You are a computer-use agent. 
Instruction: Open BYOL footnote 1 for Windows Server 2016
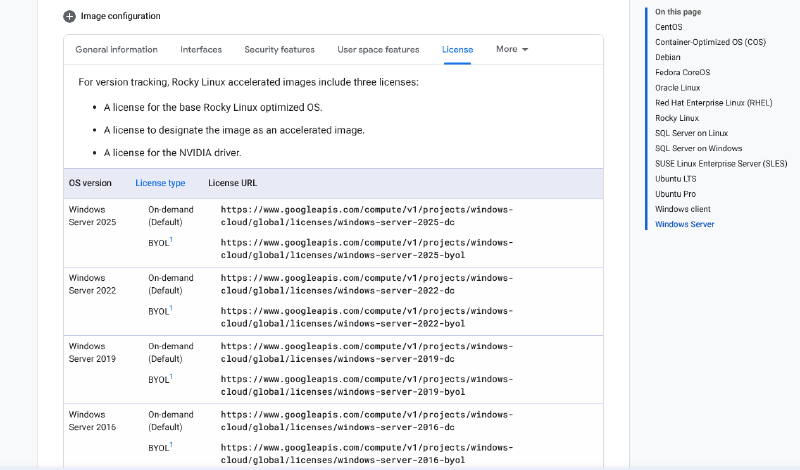coord(171,445)
